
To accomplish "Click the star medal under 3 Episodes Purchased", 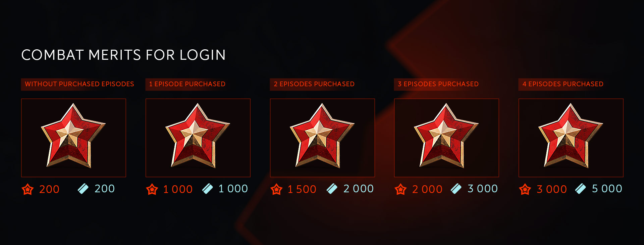I will tap(446, 136).
